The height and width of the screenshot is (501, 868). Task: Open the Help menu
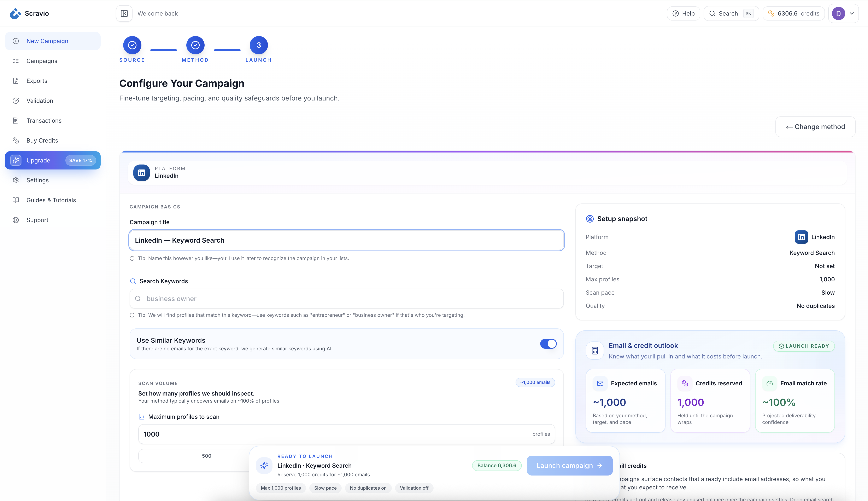(683, 13)
